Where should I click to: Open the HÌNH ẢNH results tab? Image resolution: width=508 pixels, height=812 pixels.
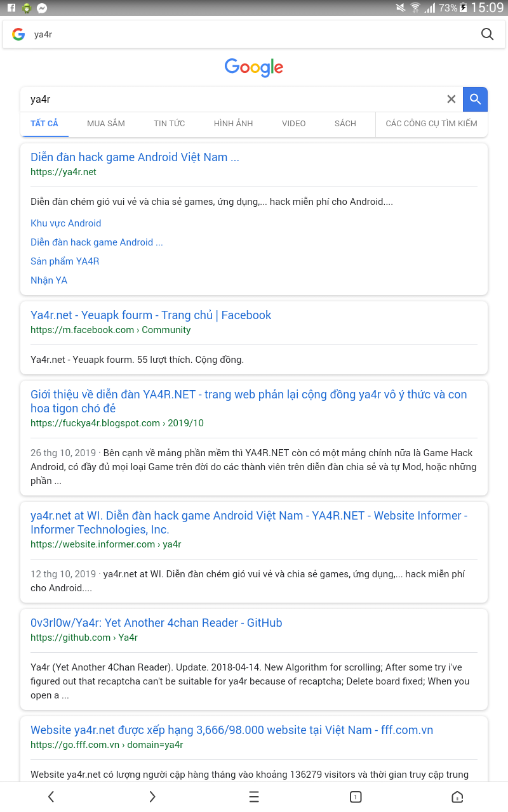point(233,124)
